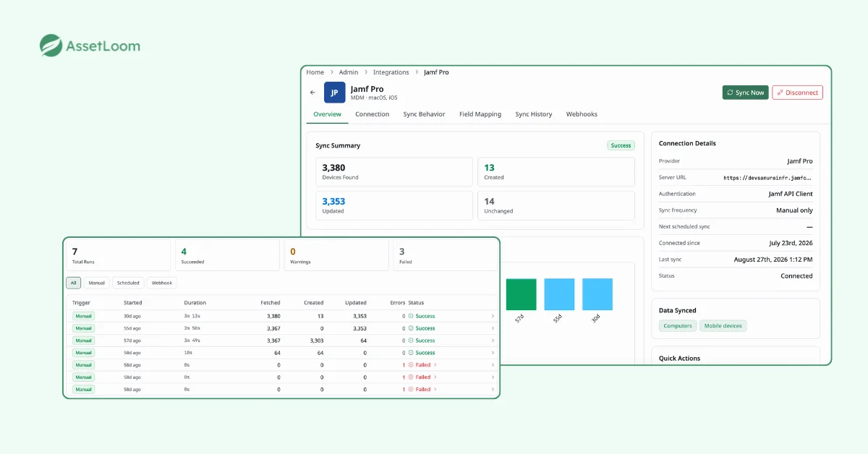
Task: Go to the Webhooks tab
Action: coord(582,114)
